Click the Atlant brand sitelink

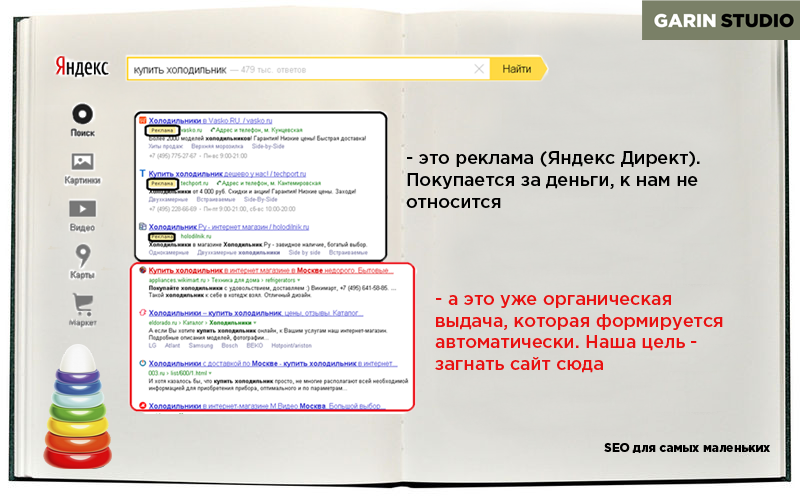coord(172,345)
